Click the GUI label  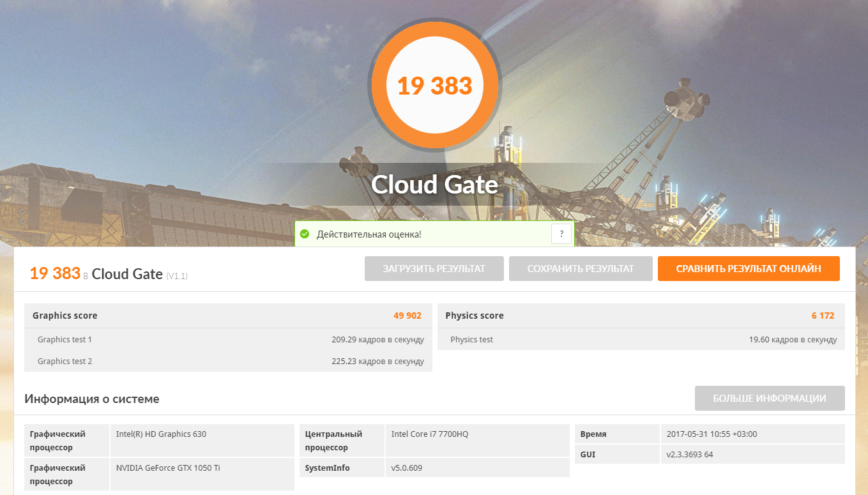(588, 455)
